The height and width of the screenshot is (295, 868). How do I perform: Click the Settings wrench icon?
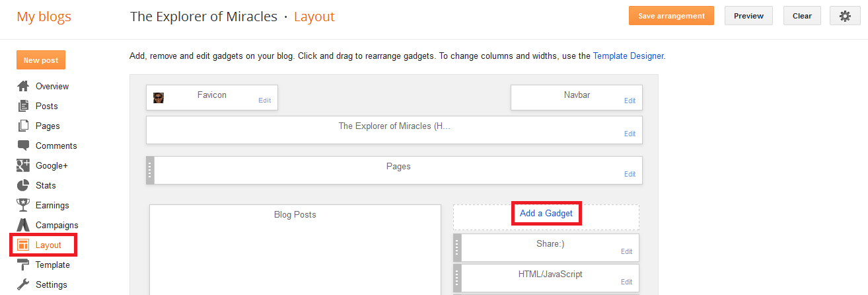(x=23, y=284)
